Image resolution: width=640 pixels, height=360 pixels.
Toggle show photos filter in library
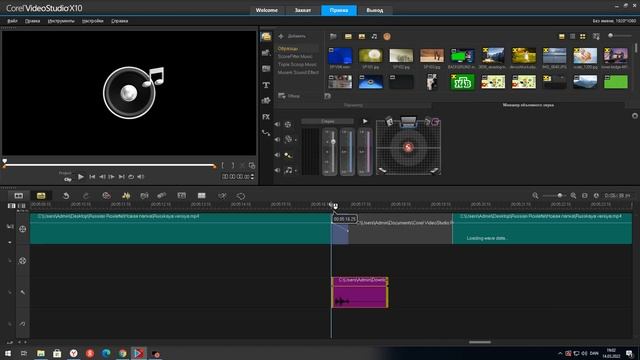click(362, 36)
